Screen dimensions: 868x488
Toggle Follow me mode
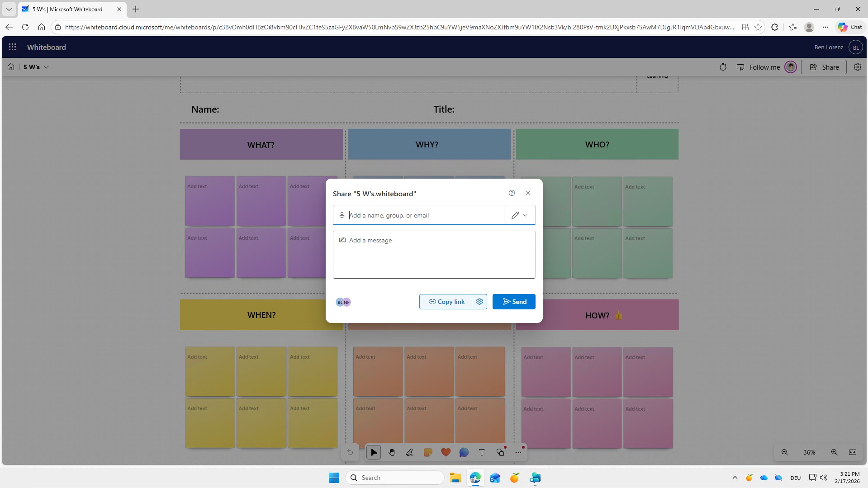(759, 67)
